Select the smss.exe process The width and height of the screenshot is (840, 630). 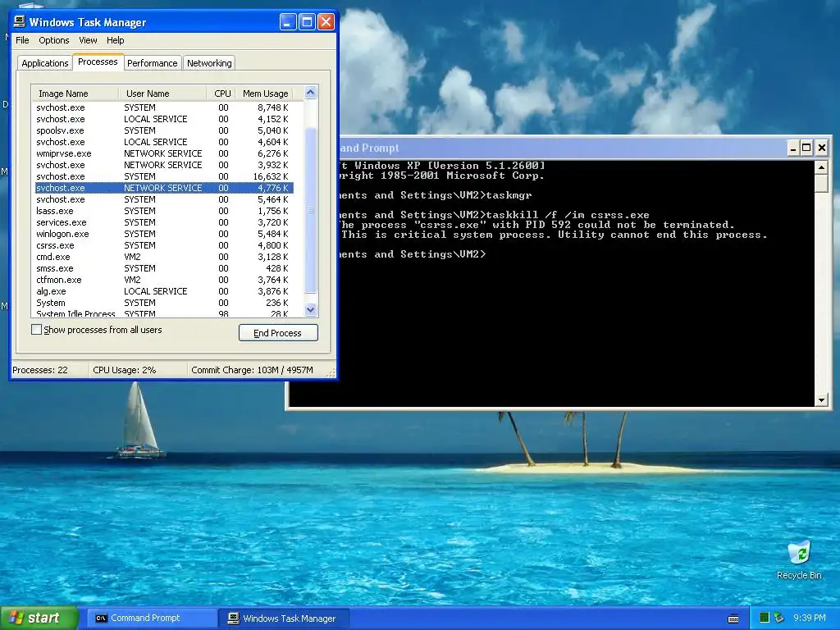[x=164, y=268]
